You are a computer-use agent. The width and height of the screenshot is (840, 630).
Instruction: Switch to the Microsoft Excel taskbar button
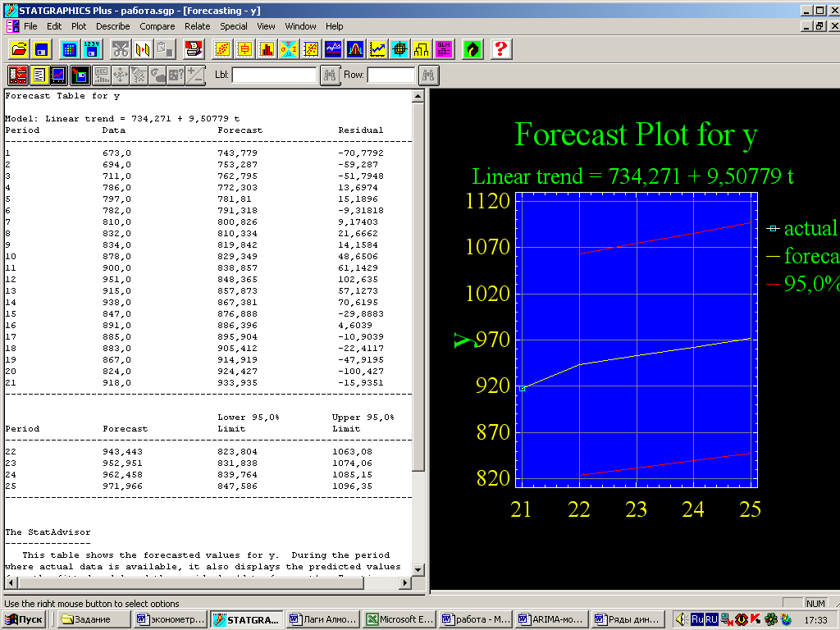click(x=399, y=619)
